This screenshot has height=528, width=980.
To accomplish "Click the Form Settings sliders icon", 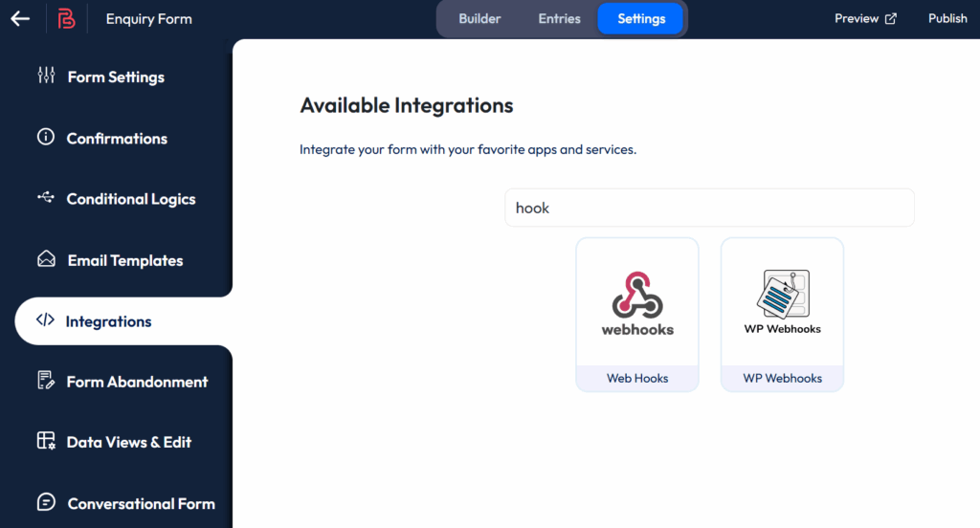I will (46, 76).
